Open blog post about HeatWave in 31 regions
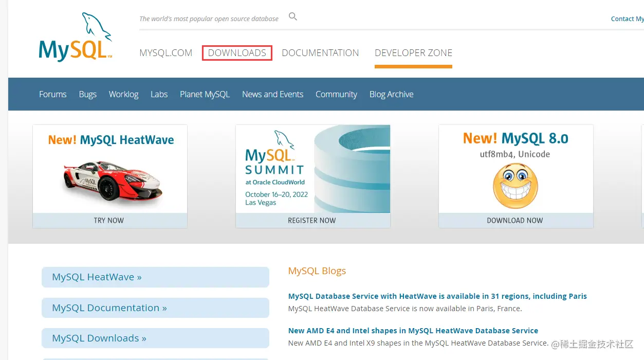 point(437,296)
